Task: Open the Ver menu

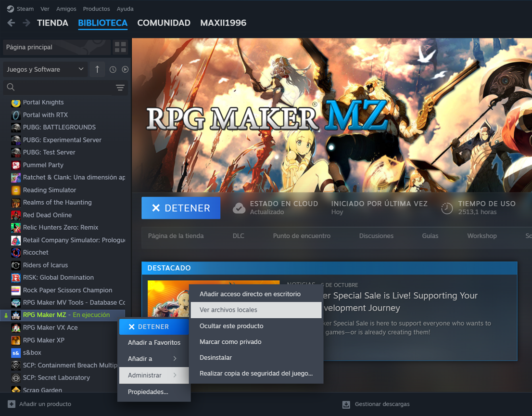Action: [45, 9]
